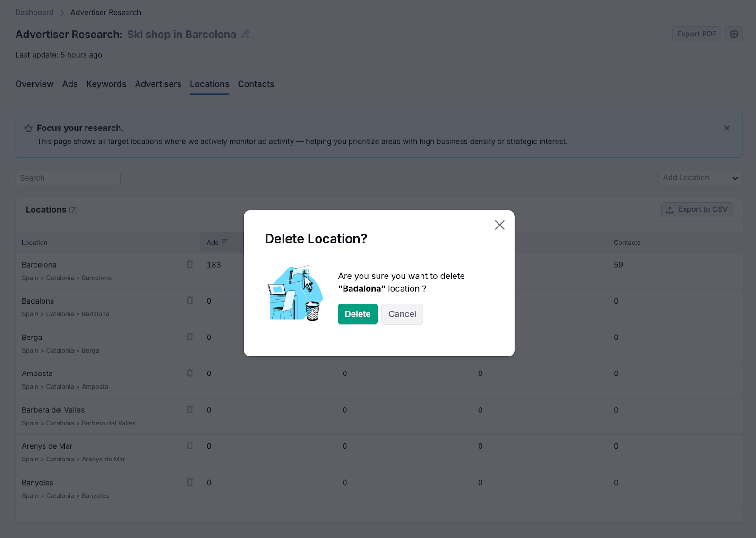
Task: Click the delete icon next to Berga
Action: click(x=189, y=337)
